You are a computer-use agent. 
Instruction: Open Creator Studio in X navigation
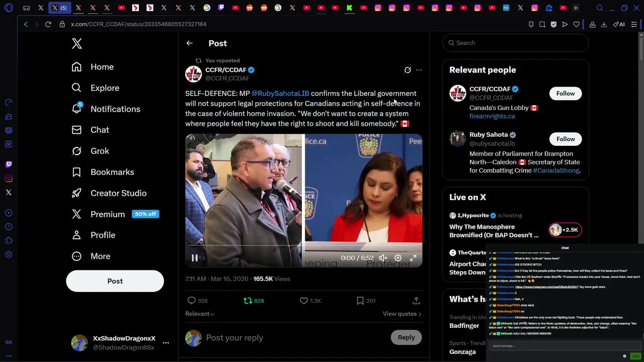[x=109, y=193]
